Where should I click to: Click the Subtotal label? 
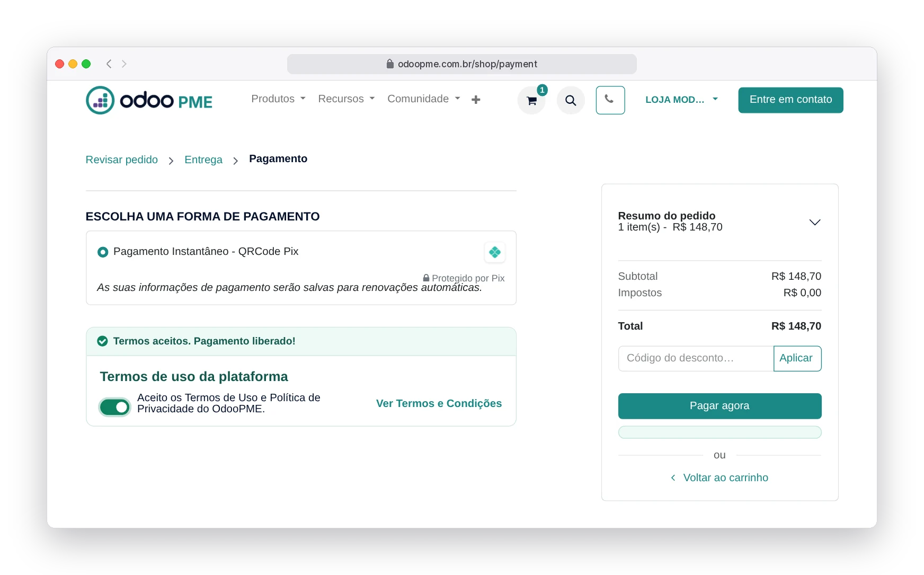[637, 276]
